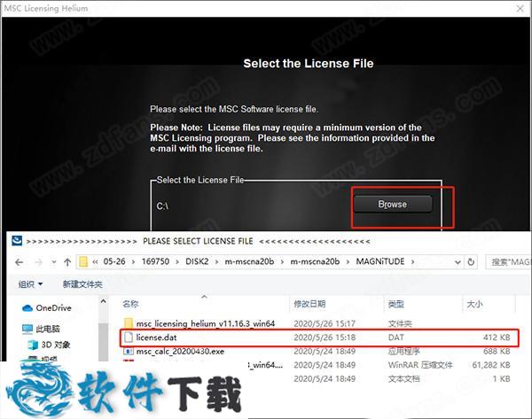Image resolution: width=532 pixels, height=419 pixels.
Task: Click the breadcrumb chevron after MAGNiTUDE
Action: 413,262
